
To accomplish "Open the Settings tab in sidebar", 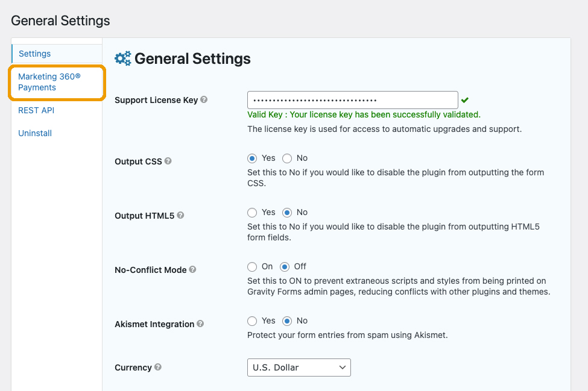I will (35, 54).
